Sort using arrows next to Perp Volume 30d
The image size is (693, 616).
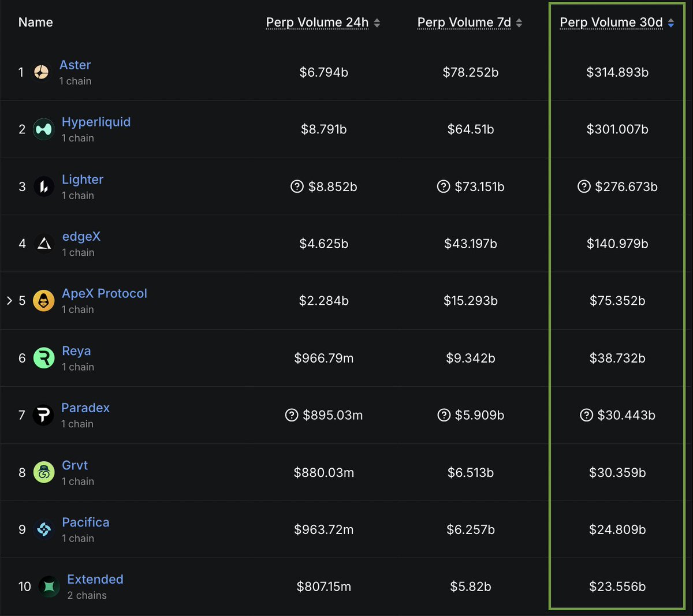(671, 23)
